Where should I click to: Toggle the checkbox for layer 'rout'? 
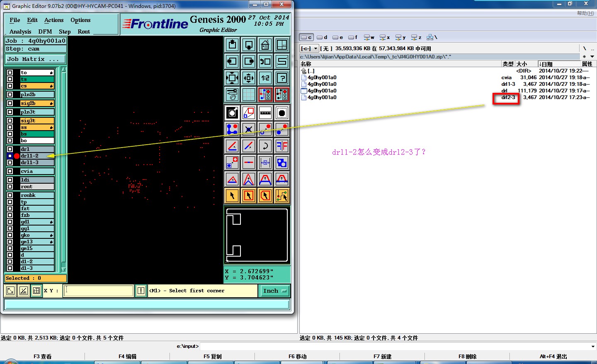point(10,187)
